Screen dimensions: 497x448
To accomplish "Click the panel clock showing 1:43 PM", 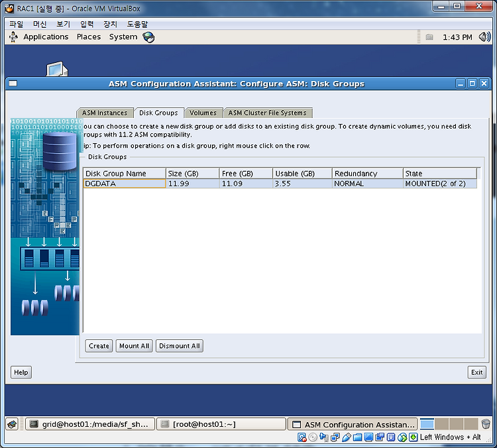I will pyautogui.click(x=457, y=37).
